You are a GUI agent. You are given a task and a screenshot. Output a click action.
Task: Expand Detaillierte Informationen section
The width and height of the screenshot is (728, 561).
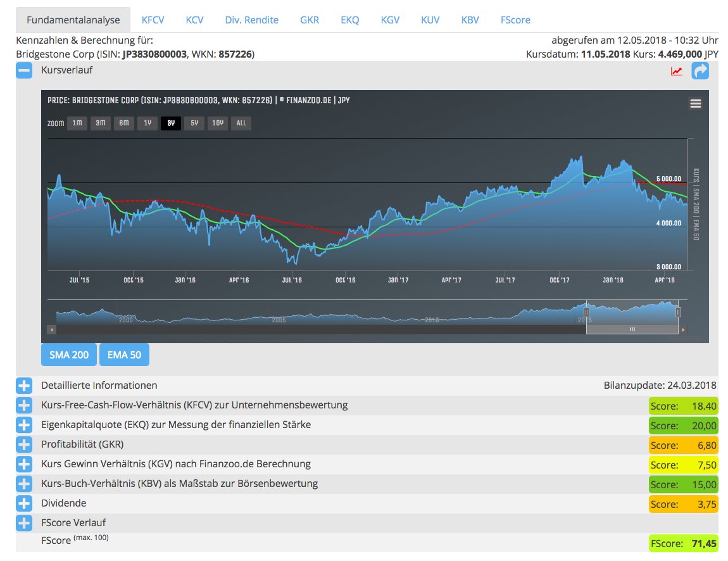point(24,386)
